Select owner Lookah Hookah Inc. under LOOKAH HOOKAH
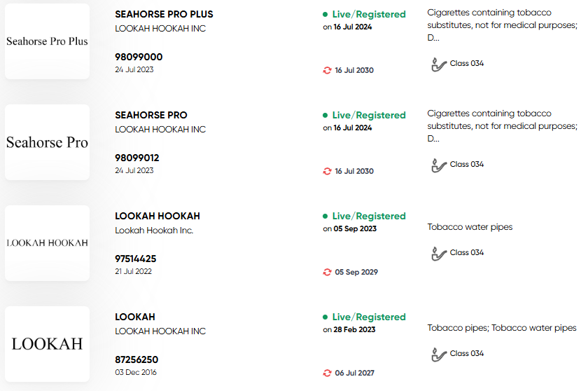The image size is (588, 391). (154, 231)
